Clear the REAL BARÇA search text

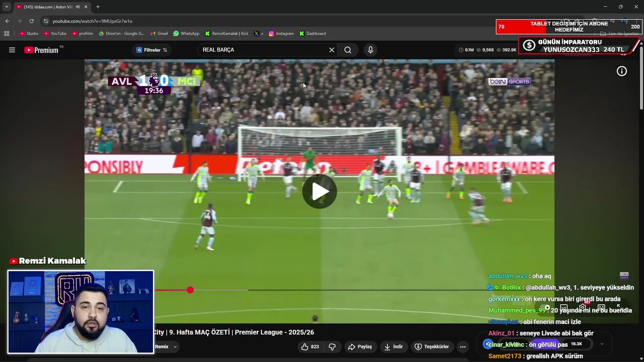pos(332,50)
